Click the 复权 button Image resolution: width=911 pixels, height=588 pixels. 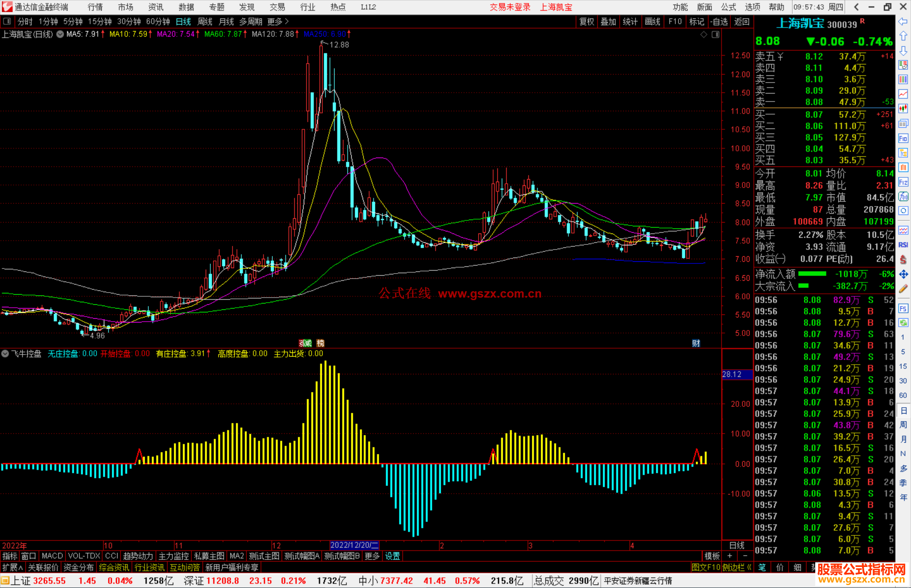pos(587,21)
